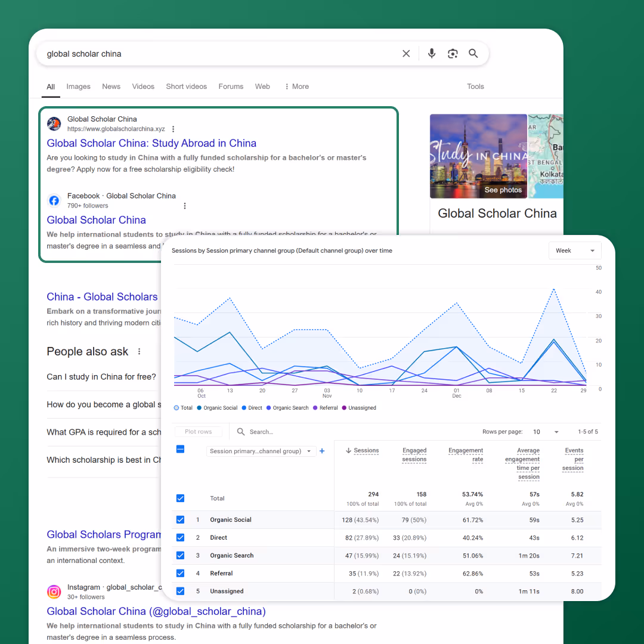Uncheck the Direct row checkbox
Viewport: 644px width, 644px height.
[180, 538]
